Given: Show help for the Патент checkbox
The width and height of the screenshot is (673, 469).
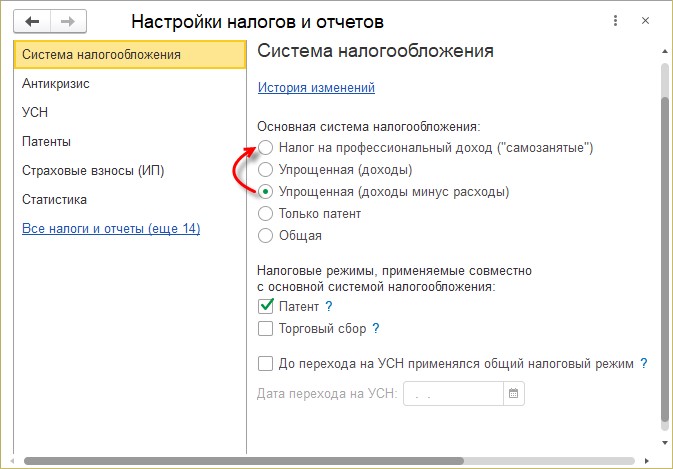Looking at the screenshot, I should pyautogui.click(x=329, y=306).
